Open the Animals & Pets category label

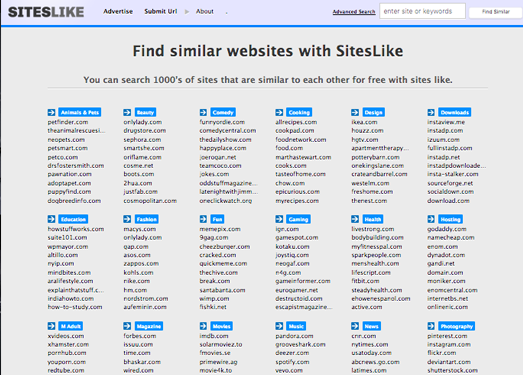point(80,112)
